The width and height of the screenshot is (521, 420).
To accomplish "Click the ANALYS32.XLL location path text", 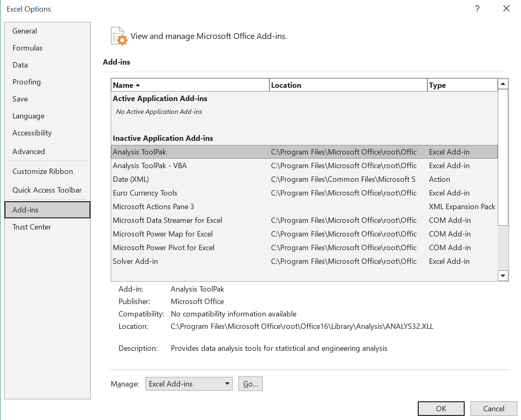I will click(302, 326).
